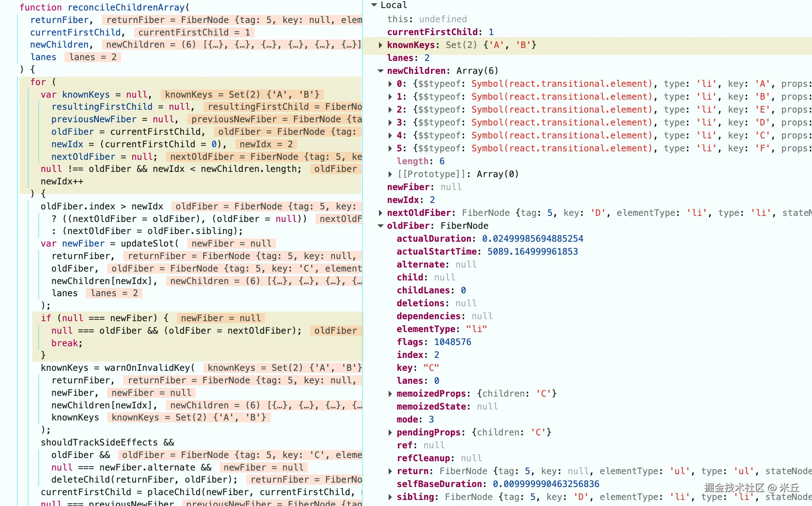This screenshot has width=812, height=506.
Task: Click the function reconcileChildrenArray declaration line
Action: (x=105, y=7)
